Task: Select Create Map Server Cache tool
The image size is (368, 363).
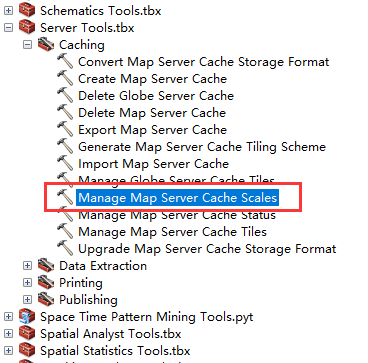Action: pos(152,79)
